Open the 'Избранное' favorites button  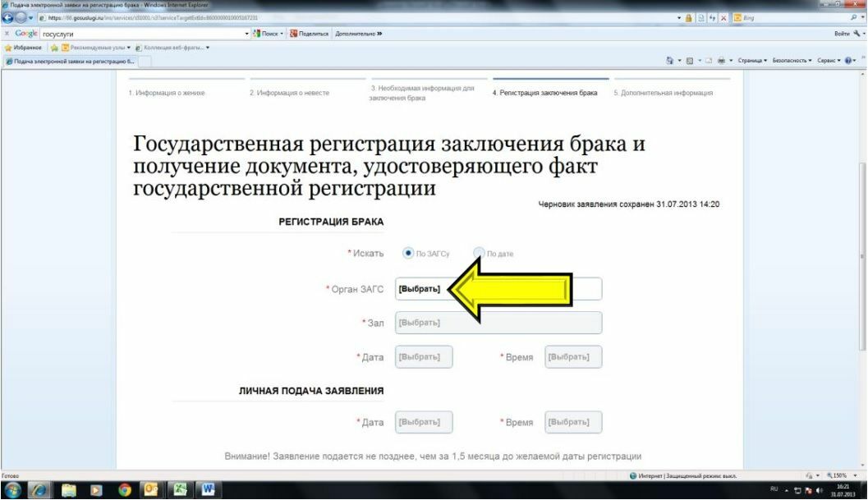(23, 48)
